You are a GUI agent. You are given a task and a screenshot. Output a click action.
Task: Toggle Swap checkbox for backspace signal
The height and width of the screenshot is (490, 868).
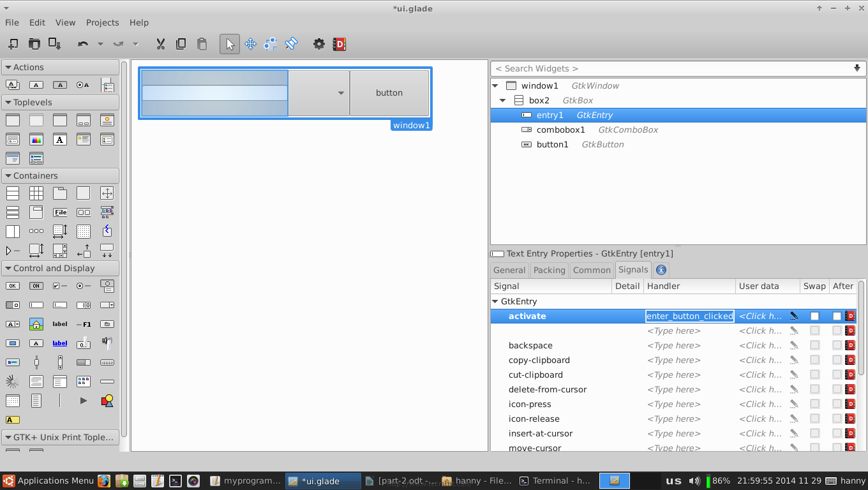coord(814,346)
